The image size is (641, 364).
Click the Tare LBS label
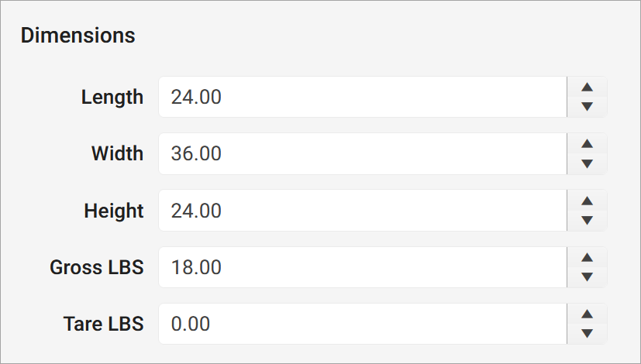(x=104, y=324)
